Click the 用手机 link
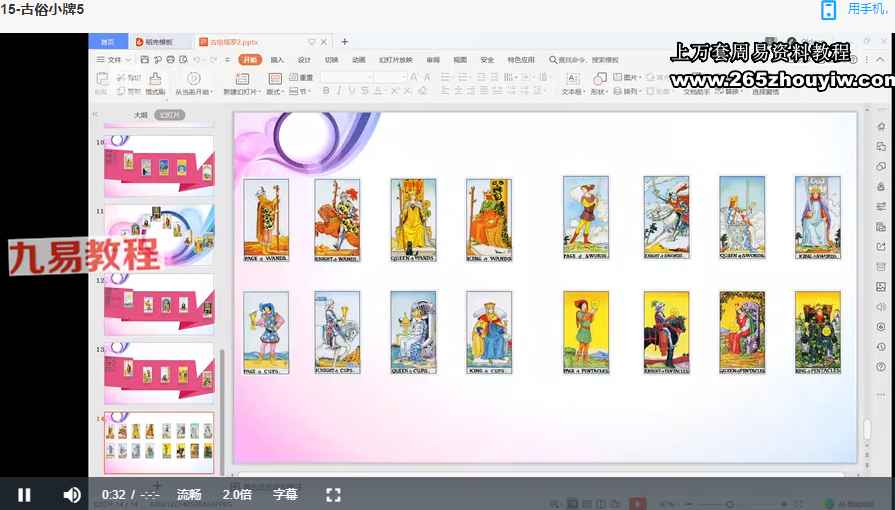The width and height of the screenshot is (895, 510). point(868,9)
